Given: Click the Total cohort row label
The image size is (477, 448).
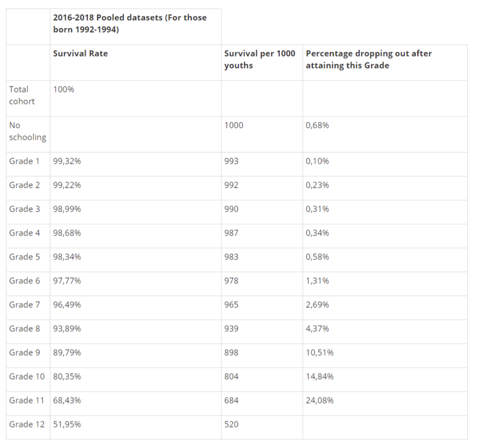Looking at the screenshot, I should (x=22, y=95).
